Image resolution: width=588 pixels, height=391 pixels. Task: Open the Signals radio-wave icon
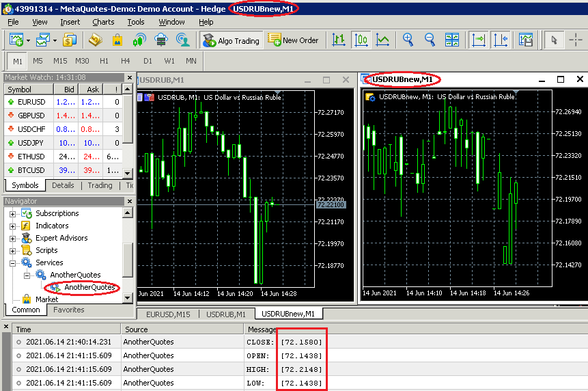(139, 40)
